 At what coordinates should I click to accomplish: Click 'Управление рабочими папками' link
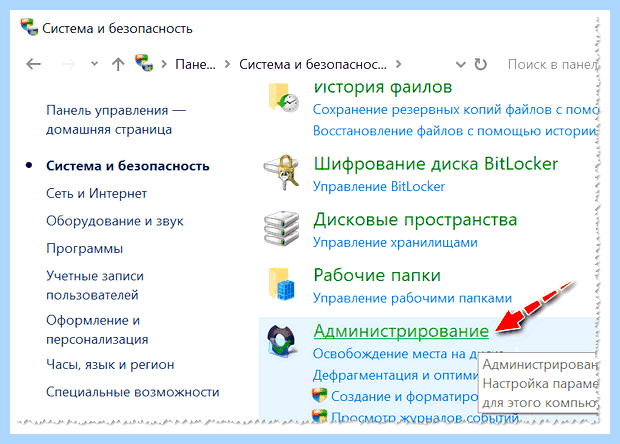(x=412, y=298)
